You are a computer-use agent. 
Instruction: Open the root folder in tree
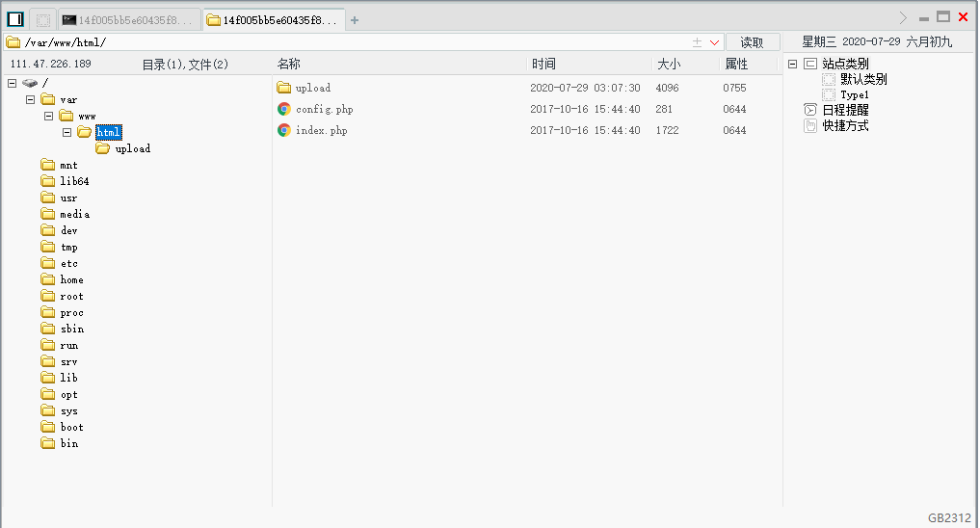pos(63,296)
